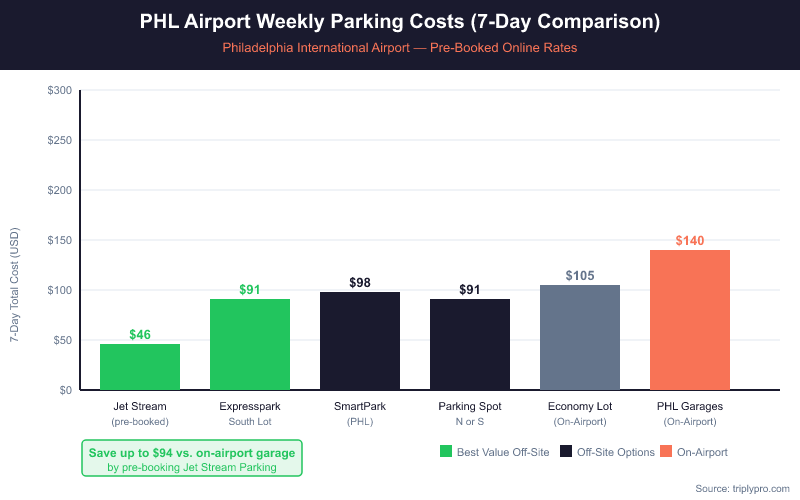Click the Parking Spot $91 bar
Screen dimensions: 800x500
(x=470, y=344)
